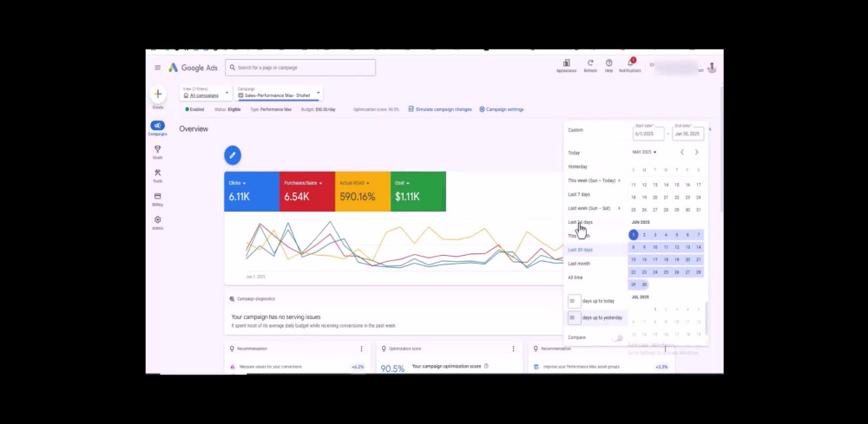Open the Actual ROAS metric dropdown
The image size is (868, 424).
coord(354,183)
